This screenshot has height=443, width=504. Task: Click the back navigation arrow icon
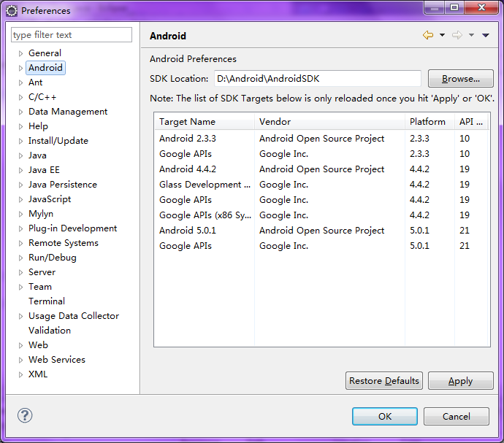tap(428, 35)
